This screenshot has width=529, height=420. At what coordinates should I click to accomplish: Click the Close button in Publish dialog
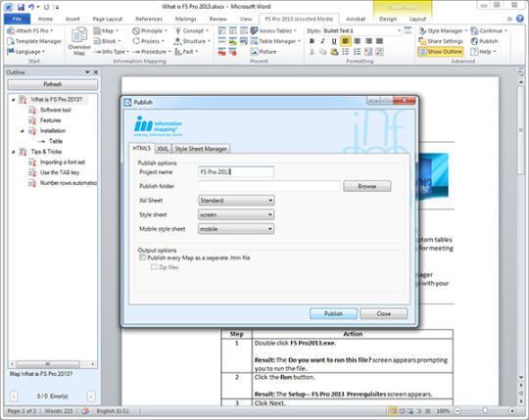click(384, 313)
